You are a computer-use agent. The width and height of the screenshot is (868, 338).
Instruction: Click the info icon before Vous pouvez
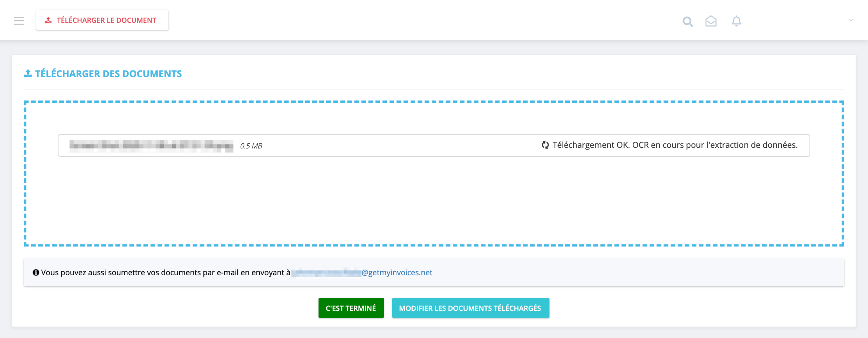(x=36, y=272)
